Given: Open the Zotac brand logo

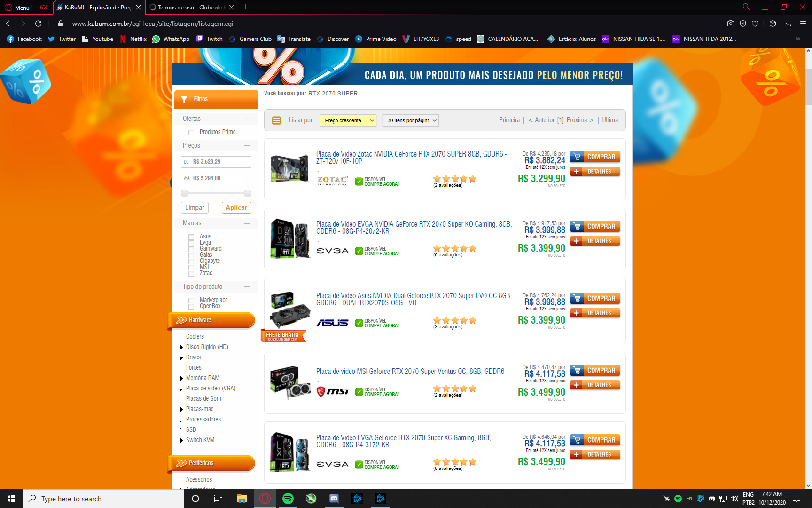Looking at the screenshot, I should click(332, 181).
